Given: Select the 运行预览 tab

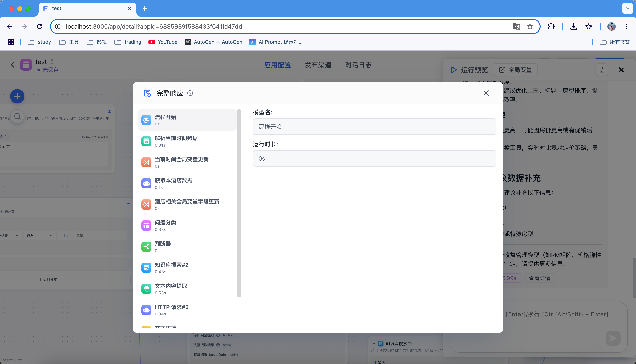Looking at the screenshot, I should click(469, 70).
